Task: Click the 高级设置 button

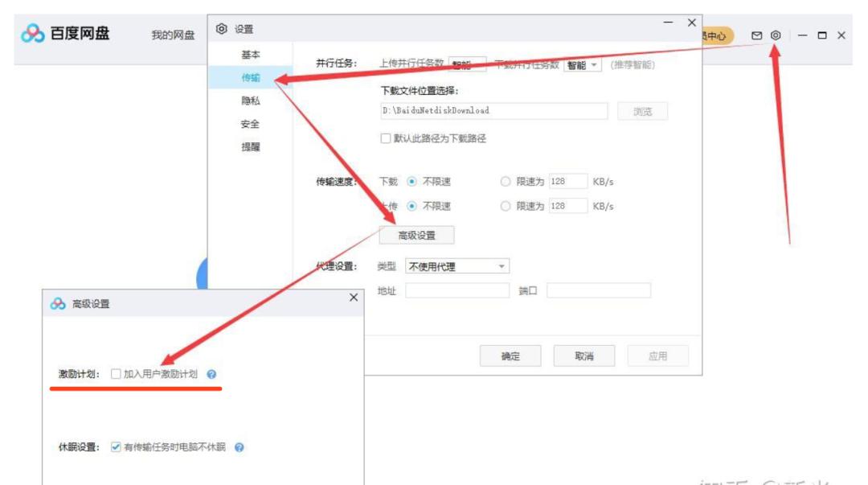Action: point(417,236)
